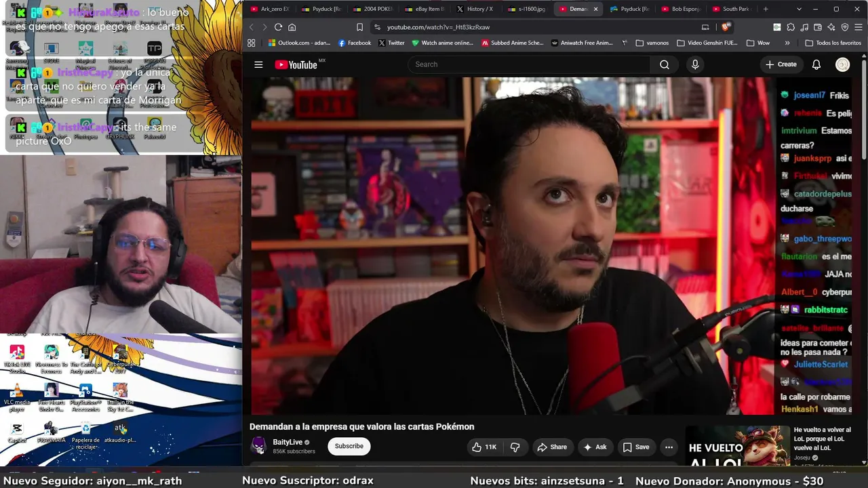Open the tab search dropdown arrow

(799, 9)
